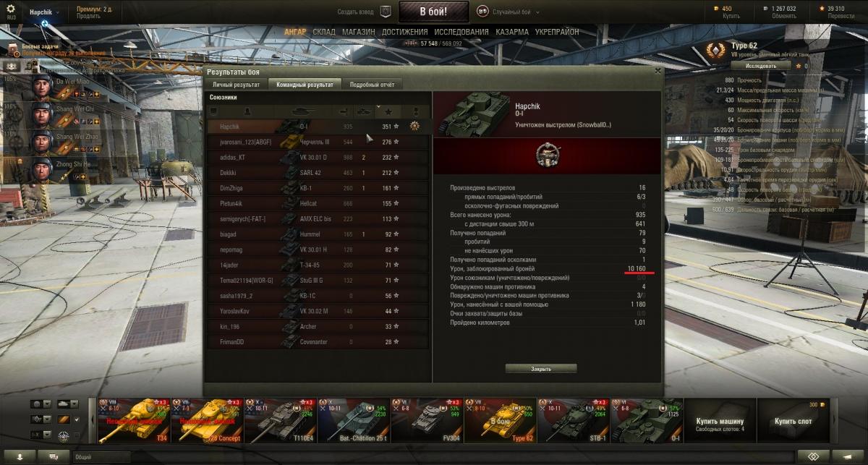This screenshot has width=868, height=465.
Task: Open the battle type selector icon
Action: 482,12
